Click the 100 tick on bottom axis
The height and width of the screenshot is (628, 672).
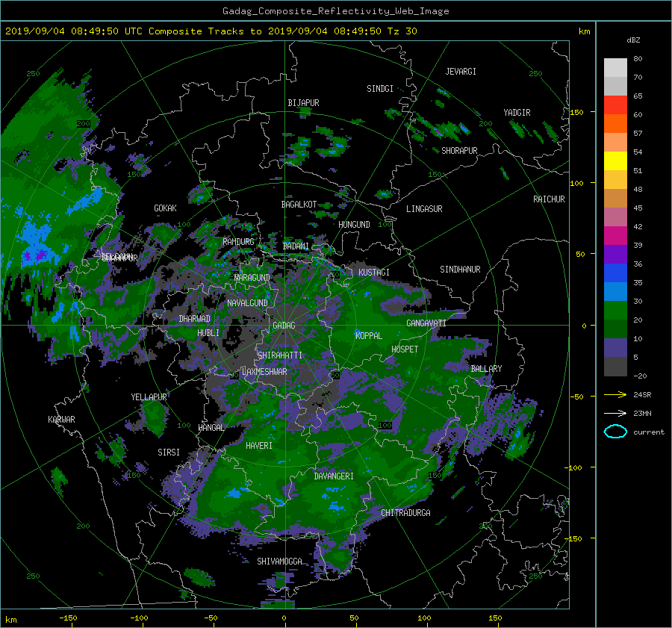click(x=424, y=618)
